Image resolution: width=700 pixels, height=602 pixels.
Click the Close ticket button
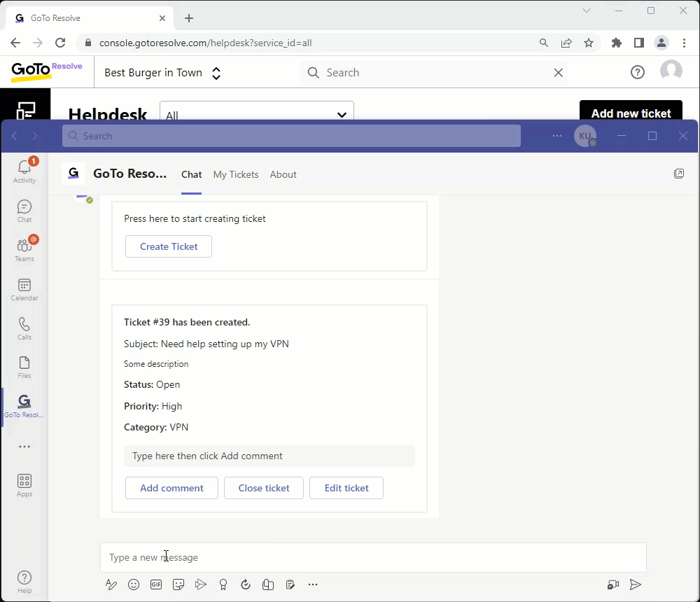(x=264, y=488)
